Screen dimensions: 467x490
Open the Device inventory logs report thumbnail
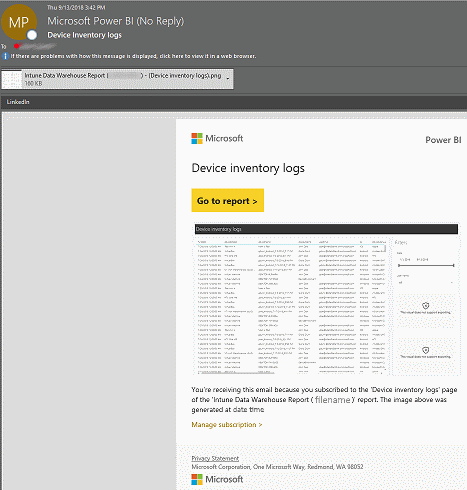(326, 299)
